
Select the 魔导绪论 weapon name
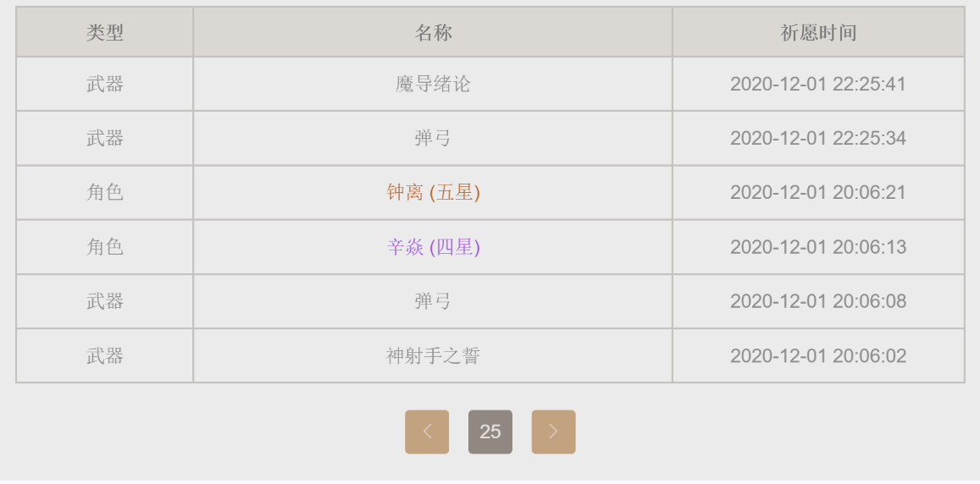pos(433,84)
